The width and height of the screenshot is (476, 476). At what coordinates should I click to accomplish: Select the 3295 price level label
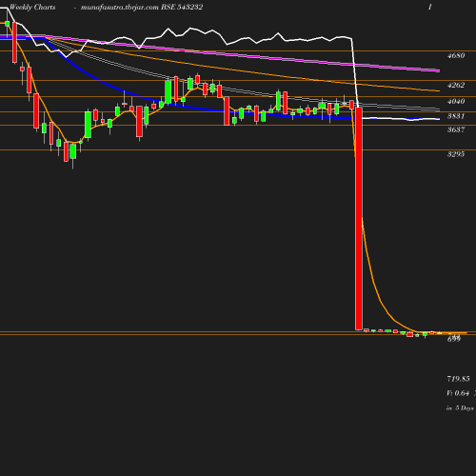[456, 154]
